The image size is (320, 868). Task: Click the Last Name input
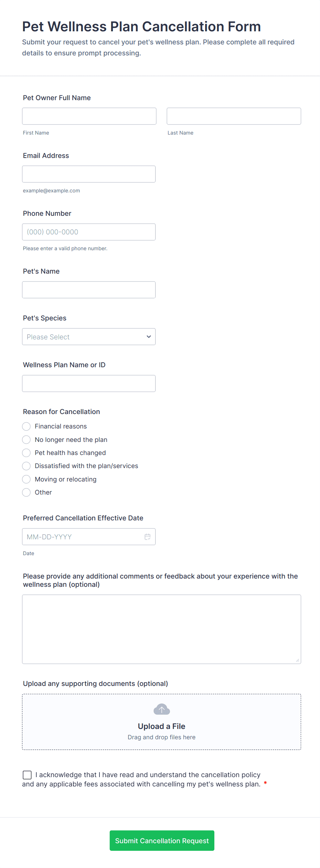pyautogui.click(x=234, y=116)
